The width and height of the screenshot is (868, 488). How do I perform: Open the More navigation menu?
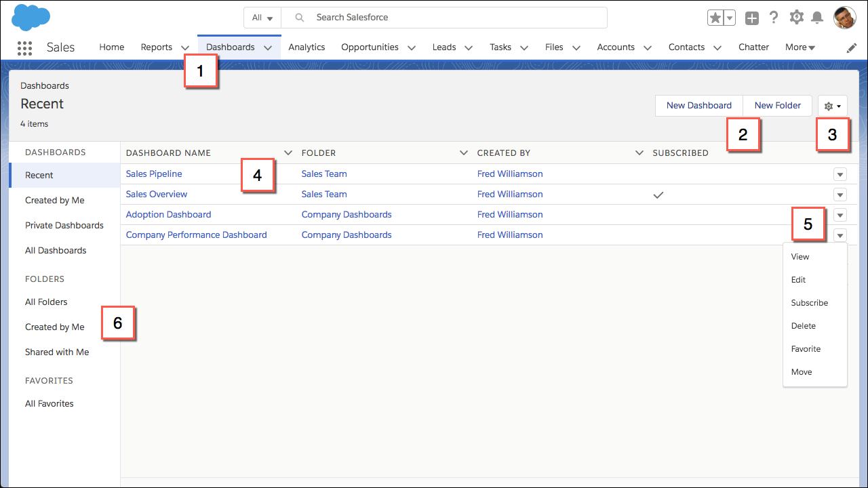coord(800,47)
